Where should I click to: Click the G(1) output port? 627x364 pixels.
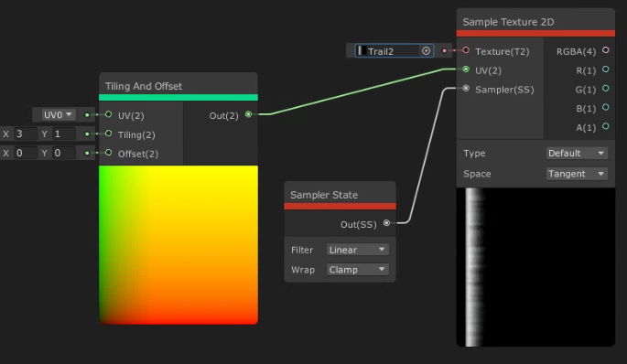[605, 89]
